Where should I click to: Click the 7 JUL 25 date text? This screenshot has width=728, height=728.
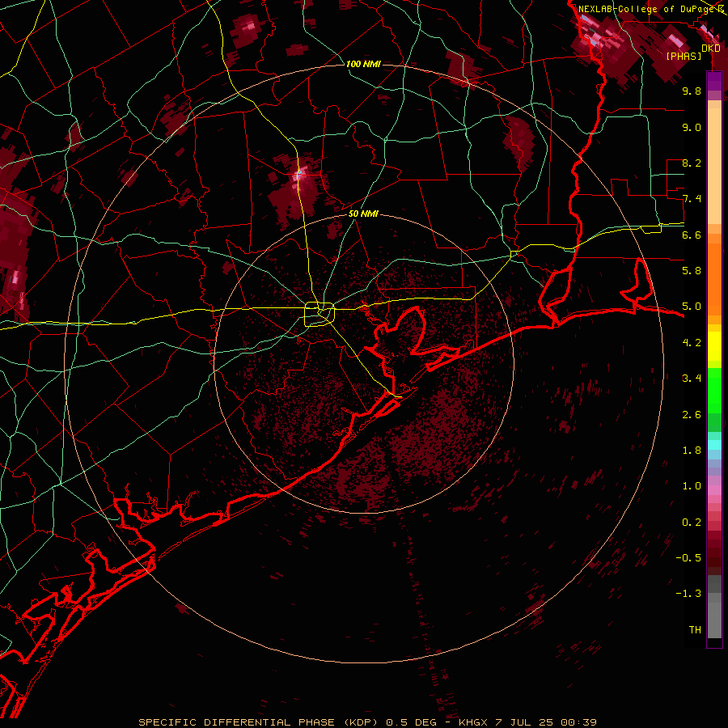coord(525,722)
